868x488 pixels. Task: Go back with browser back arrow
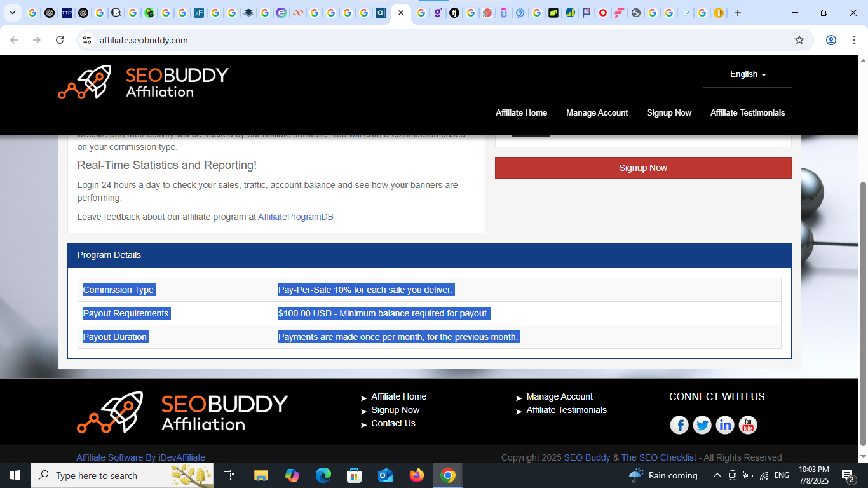tap(14, 40)
